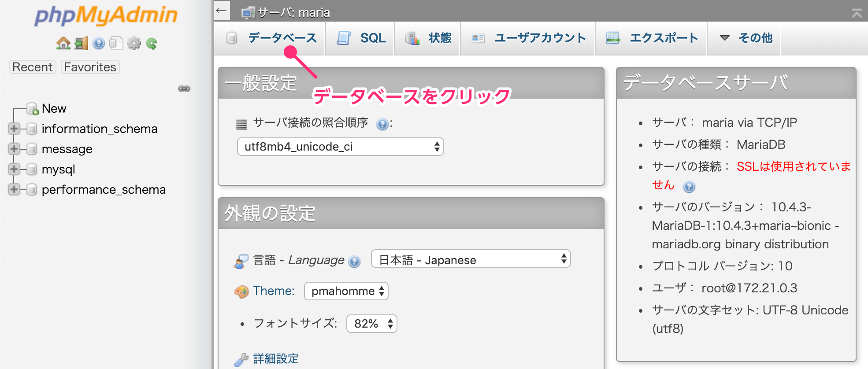This screenshot has height=369, width=868.
Task: Click the performance_schema database icon
Action: 31,189
